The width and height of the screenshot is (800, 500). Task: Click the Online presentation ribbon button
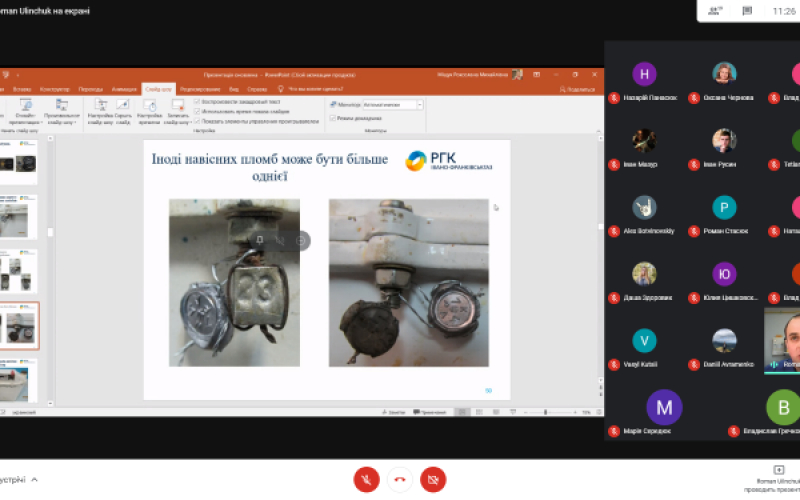26,112
